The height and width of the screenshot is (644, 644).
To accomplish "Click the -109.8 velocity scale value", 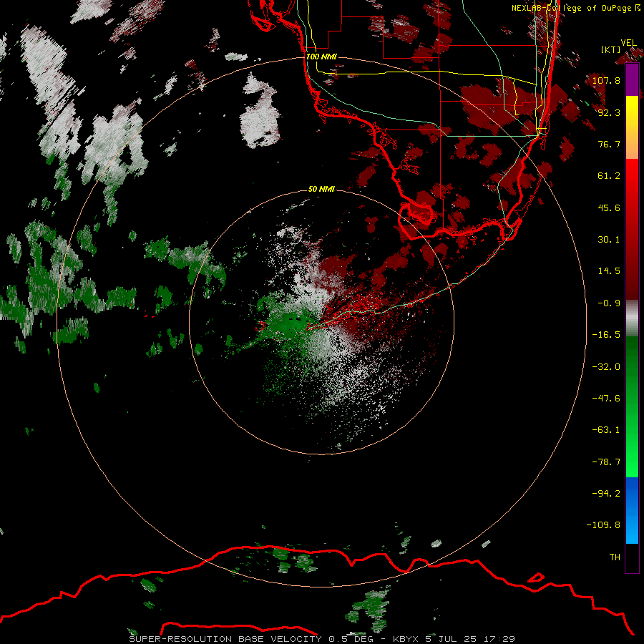I will [603, 525].
